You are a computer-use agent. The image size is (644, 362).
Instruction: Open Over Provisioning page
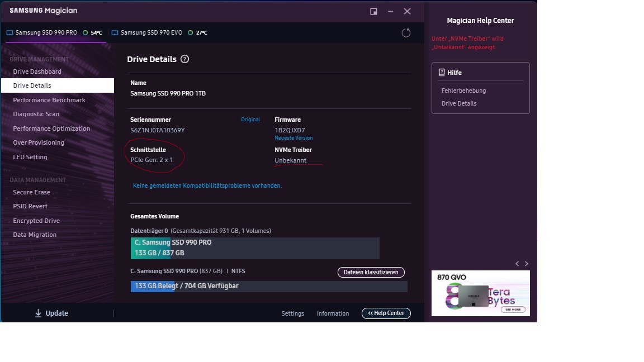tap(39, 142)
